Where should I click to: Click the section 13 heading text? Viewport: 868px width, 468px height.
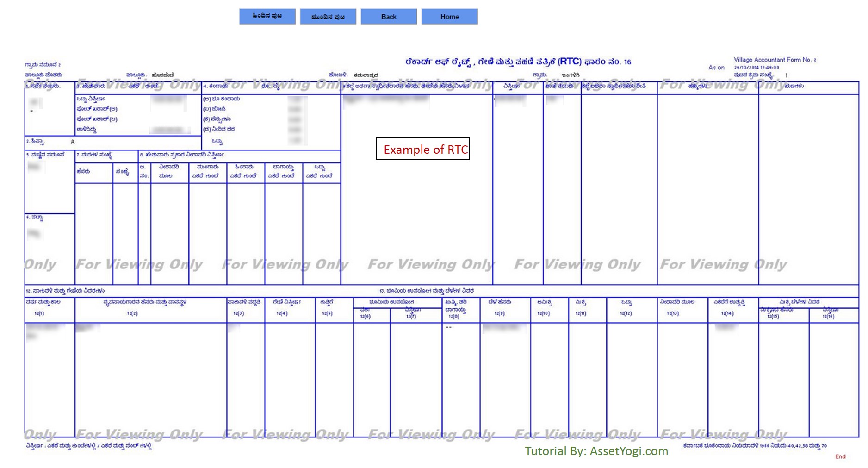click(x=426, y=291)
